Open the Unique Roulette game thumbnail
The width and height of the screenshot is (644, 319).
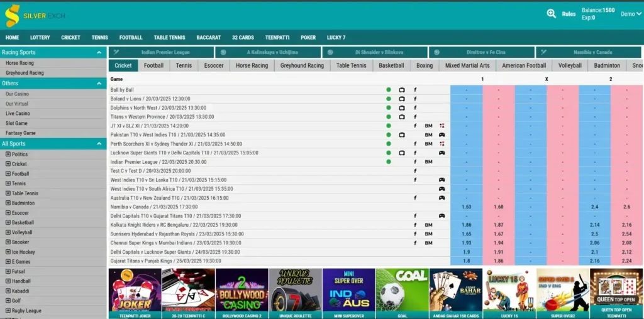pyautogui.click(x=296, y=294)
